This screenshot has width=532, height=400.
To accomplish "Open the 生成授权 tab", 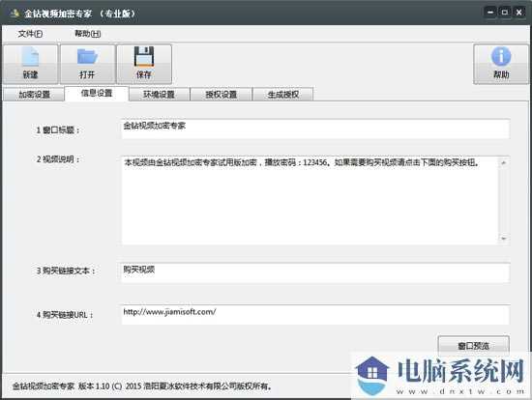I will (283, 95).
